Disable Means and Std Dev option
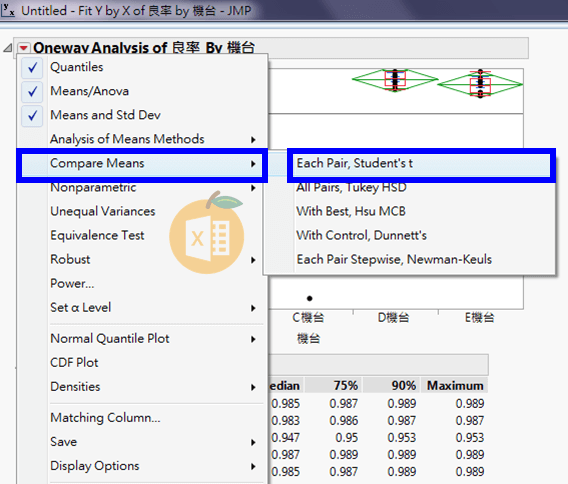The width and height of the screenshot is (568, 484). click(32, 116)
